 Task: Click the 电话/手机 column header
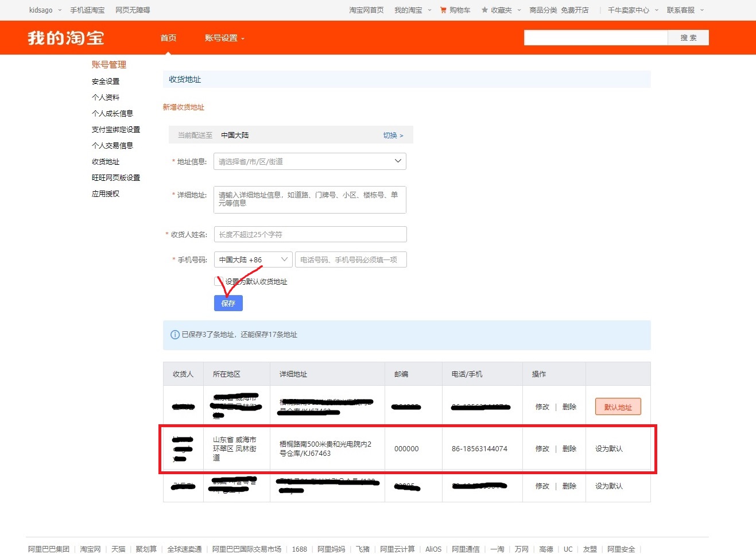(467, 374)
